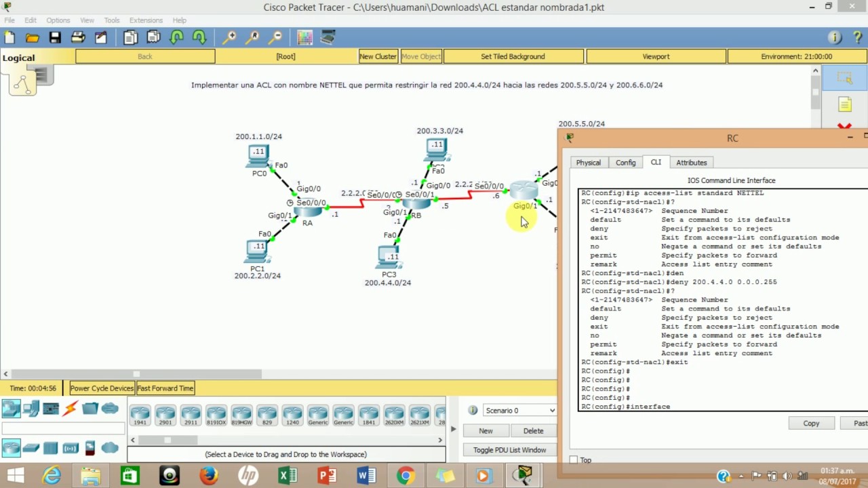This screenshot has width=868, height=488.
Task: Open the help question mark icon
Action: (x=859, y=38)
